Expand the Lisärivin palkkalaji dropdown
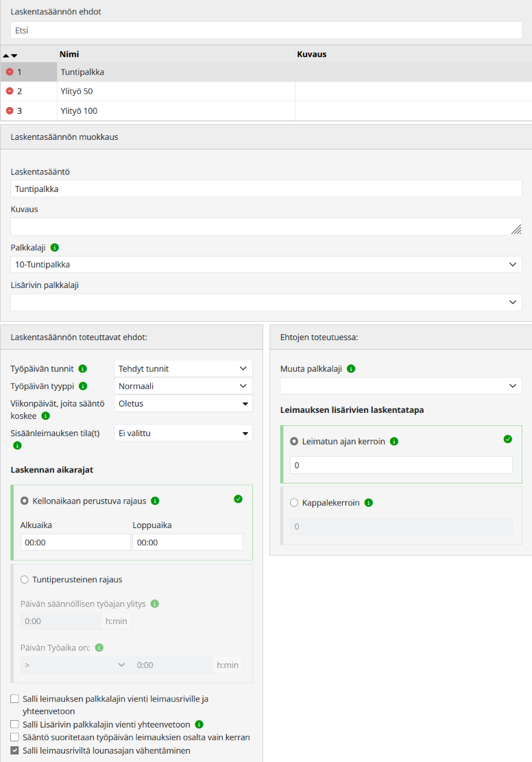The height and width of the screenshot is (762, 532). [266, 302]
